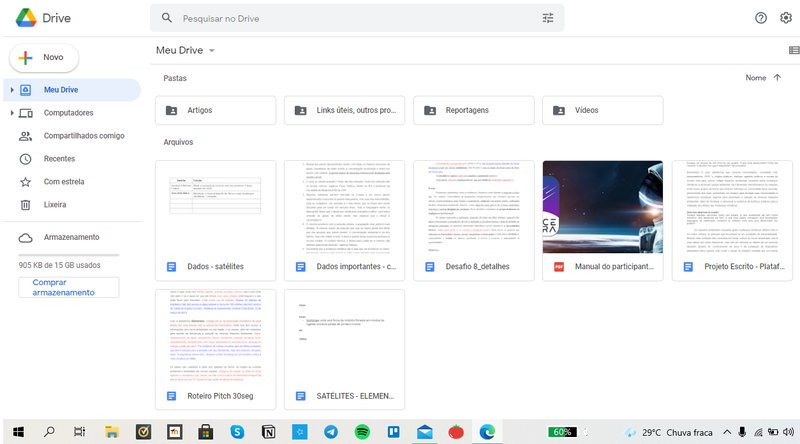Click Armazenamento storage item
The width and height of the screenshot is (800, 444).
point(72,237)
